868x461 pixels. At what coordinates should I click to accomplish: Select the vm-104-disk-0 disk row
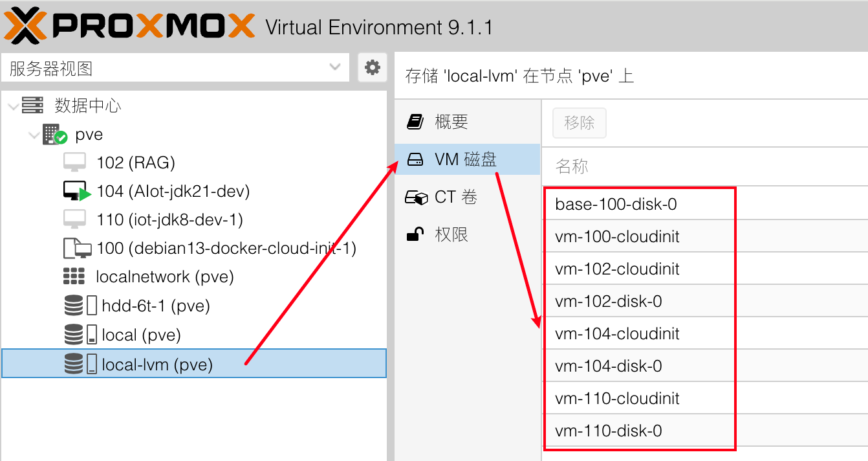pyautogui.click(x=608, y=366)
